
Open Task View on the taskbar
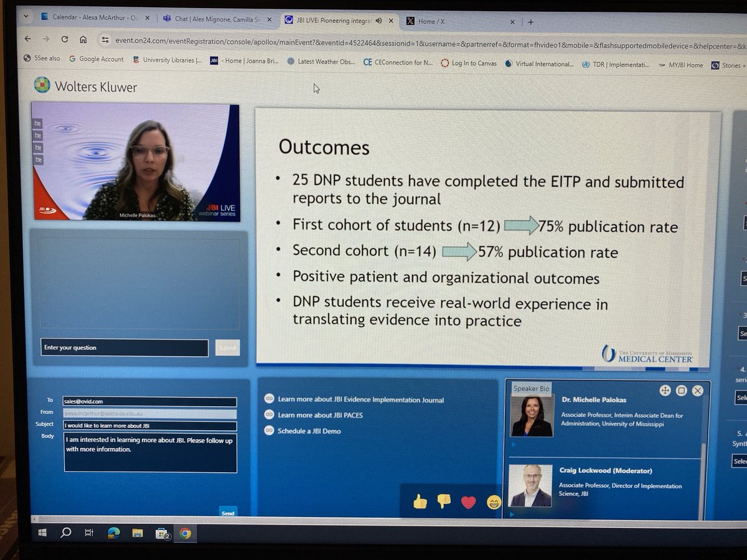tap(89, 533)
